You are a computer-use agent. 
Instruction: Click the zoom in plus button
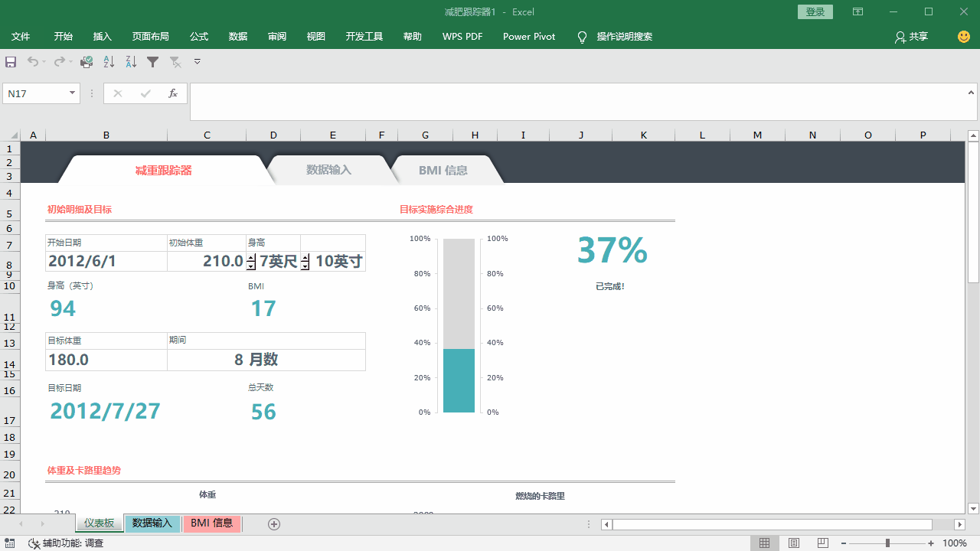(931, 543)
